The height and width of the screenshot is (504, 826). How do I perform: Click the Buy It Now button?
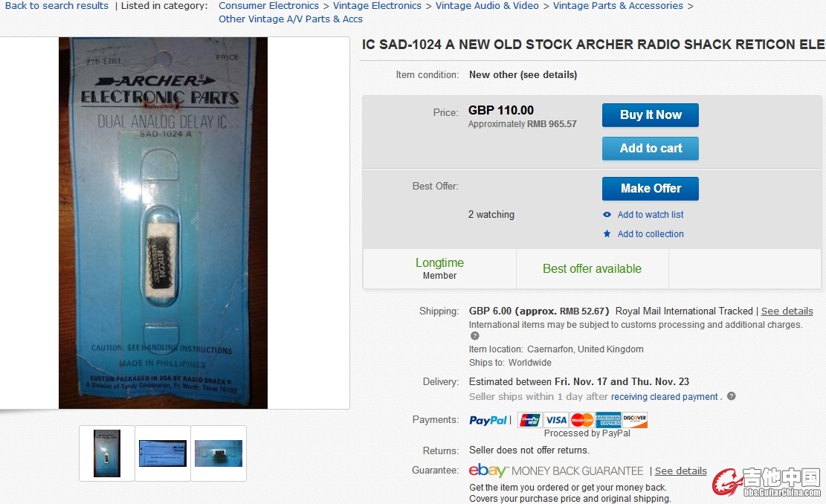(x=651, y=114)
